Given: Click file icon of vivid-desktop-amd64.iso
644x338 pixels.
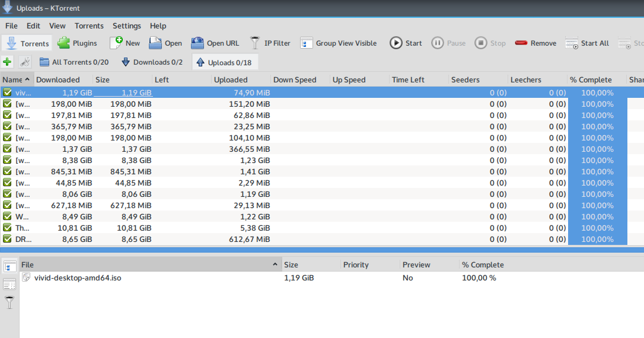Looking at the screenshot, I should tap(26, 278).
